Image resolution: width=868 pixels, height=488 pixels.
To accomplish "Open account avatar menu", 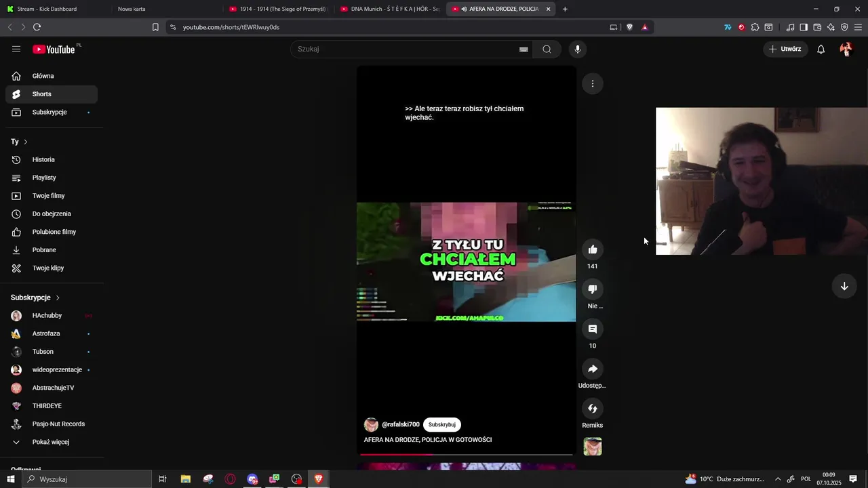I will (846, 49).
